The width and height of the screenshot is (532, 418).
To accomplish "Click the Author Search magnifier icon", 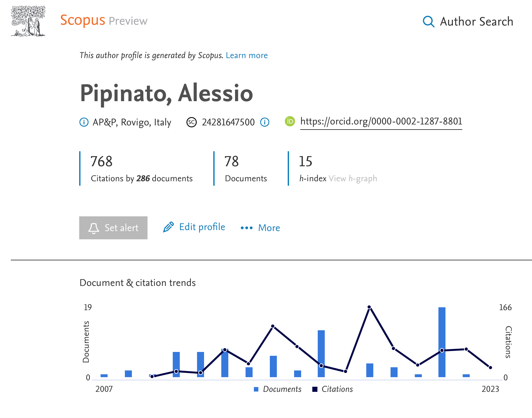I will [428, 22].
